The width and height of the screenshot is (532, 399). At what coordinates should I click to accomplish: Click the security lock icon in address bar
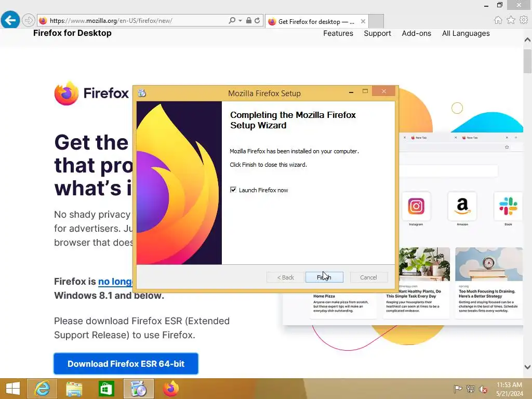249,20
